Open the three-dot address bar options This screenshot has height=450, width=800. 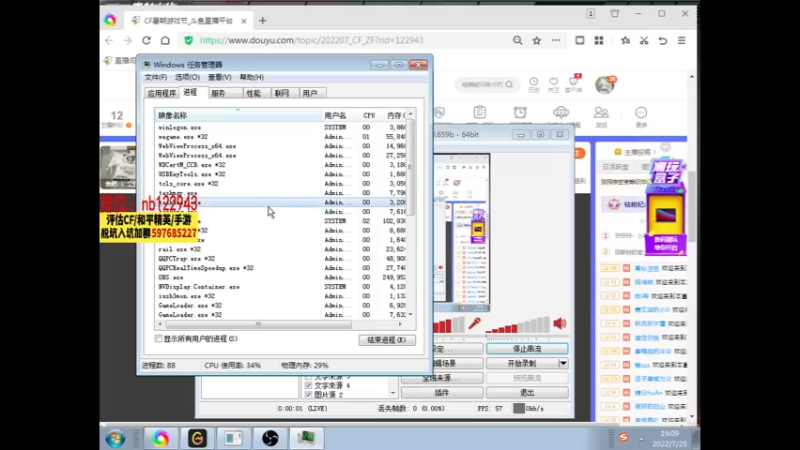pos(556,40)
